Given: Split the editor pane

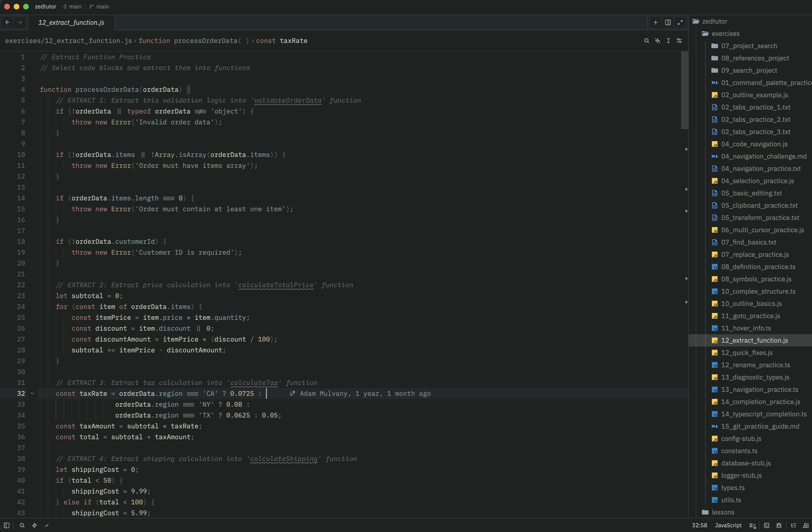Looking at the screenshot, I should [668, 22].
